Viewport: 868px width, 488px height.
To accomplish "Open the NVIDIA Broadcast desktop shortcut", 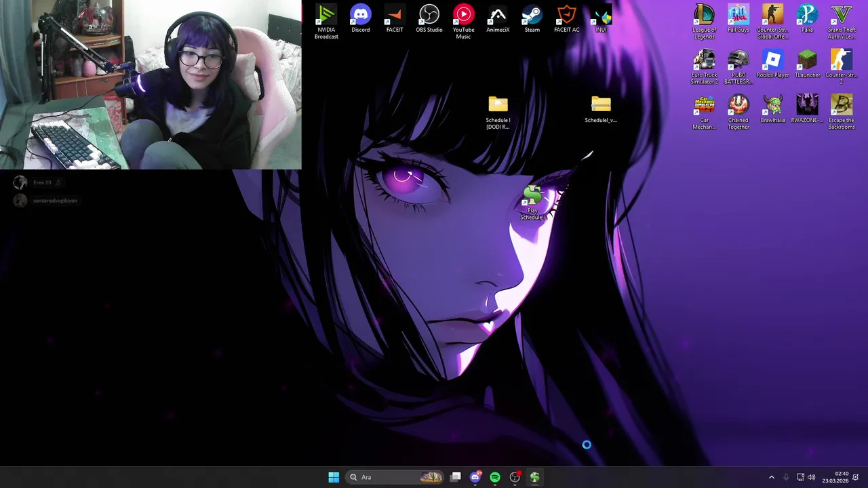I will tap(326, 22).
